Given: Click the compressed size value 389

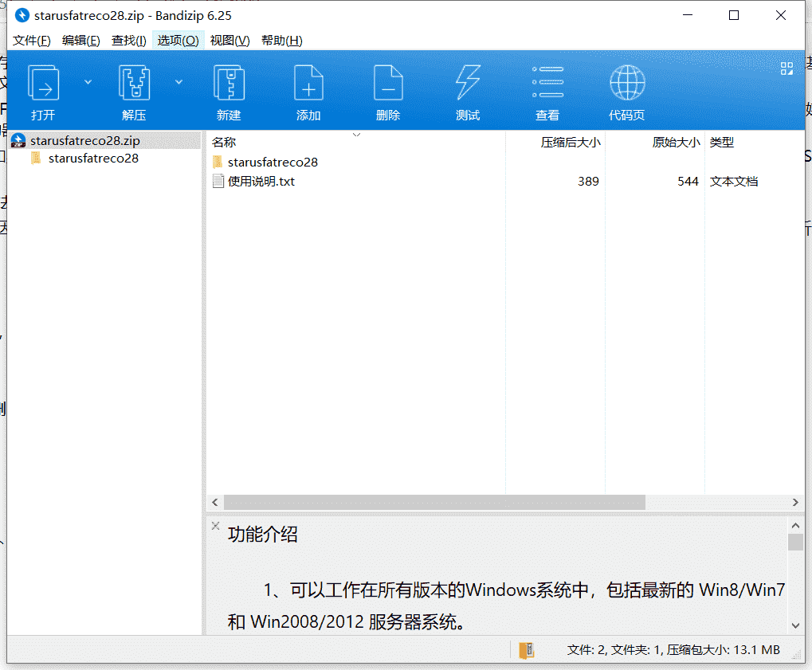Looking at the screenshot, I should click(x=588, y=182).
